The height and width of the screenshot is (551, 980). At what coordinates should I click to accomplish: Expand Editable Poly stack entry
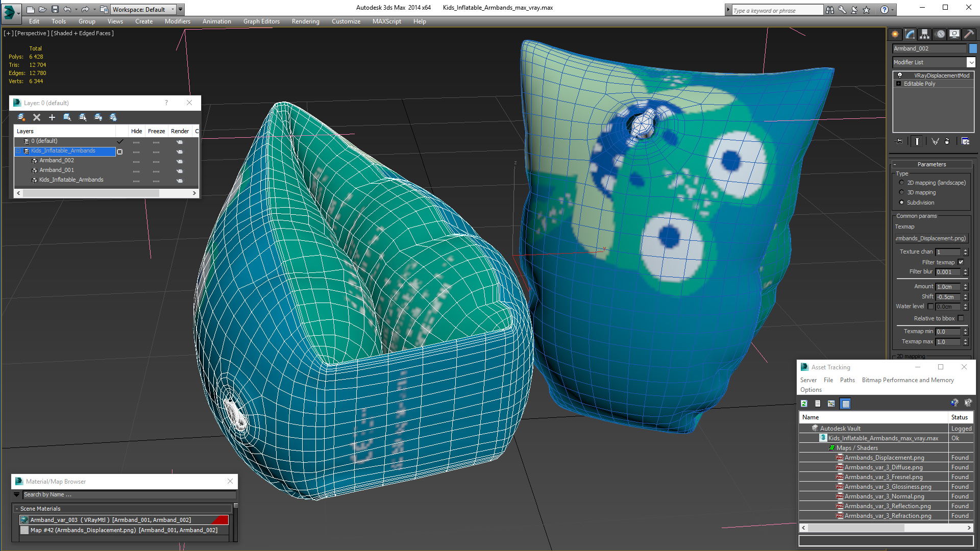[899, 84]
